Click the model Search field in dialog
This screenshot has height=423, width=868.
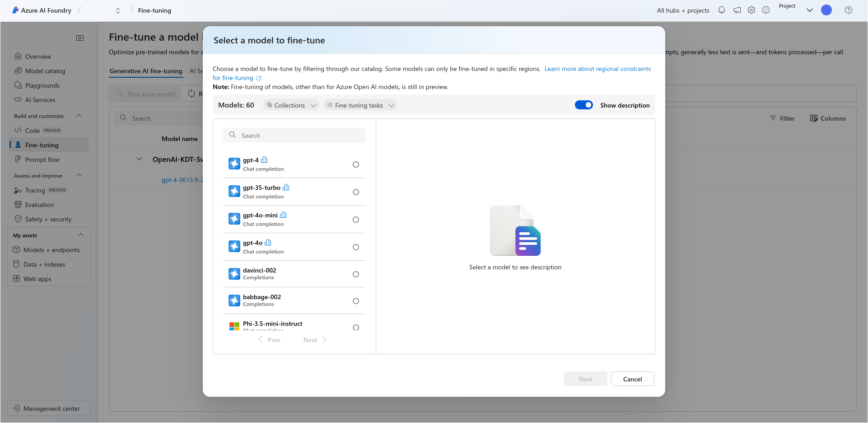point(294,135)
